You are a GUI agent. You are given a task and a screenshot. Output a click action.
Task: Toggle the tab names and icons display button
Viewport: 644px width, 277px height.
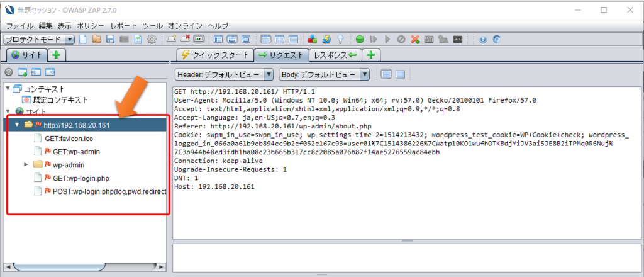pos(199,40)
